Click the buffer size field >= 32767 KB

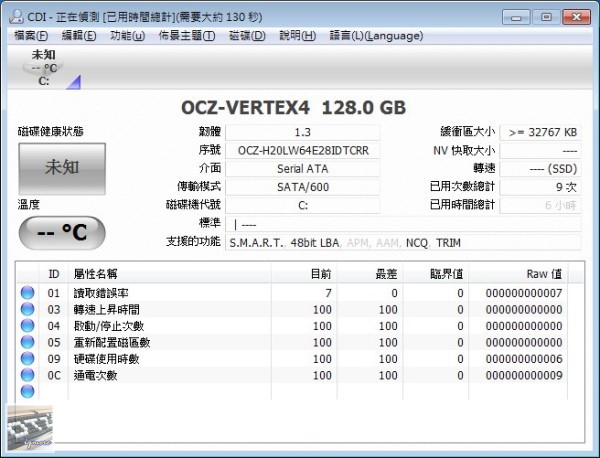coord(541,132)
